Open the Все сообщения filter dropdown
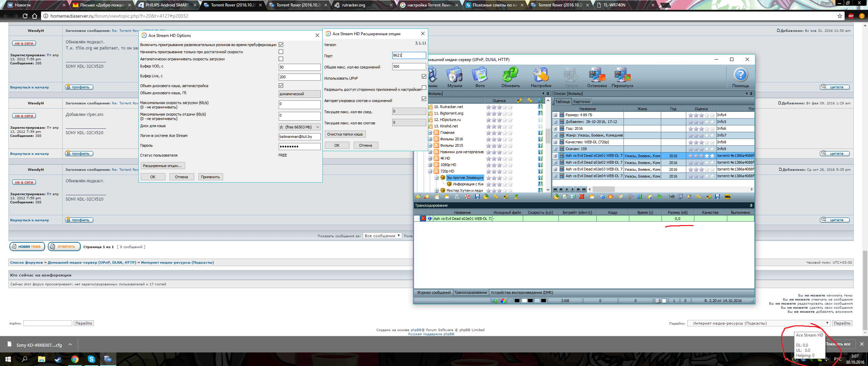868x366 pixels. click(382, 236)
